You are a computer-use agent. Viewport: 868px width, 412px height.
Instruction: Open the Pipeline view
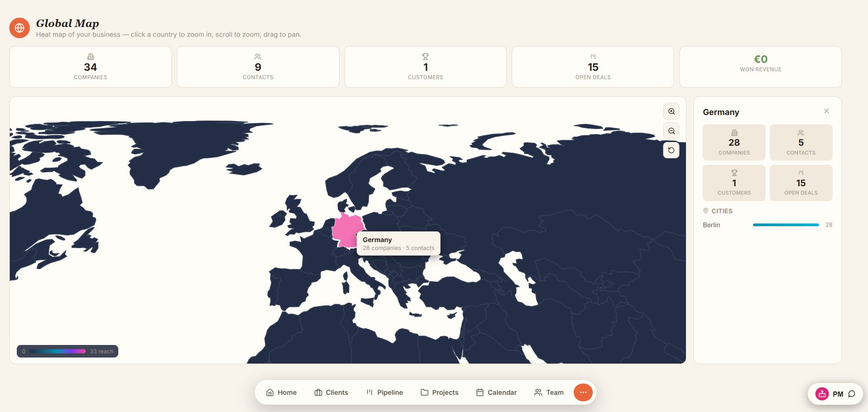tap(385, 392)
